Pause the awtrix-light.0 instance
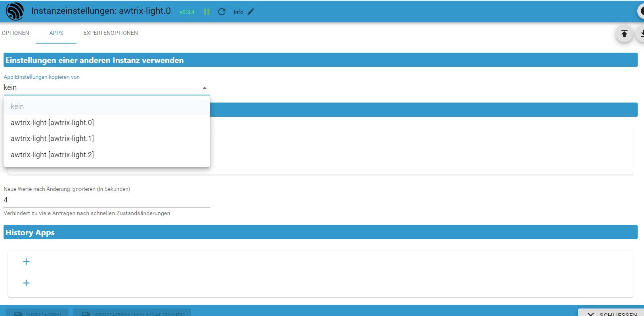 (x=206, y=12)
